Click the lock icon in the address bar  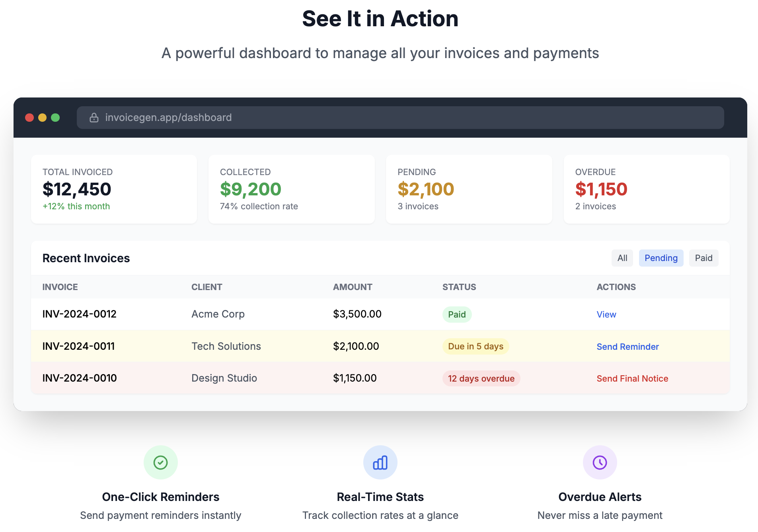click(94, 117)
